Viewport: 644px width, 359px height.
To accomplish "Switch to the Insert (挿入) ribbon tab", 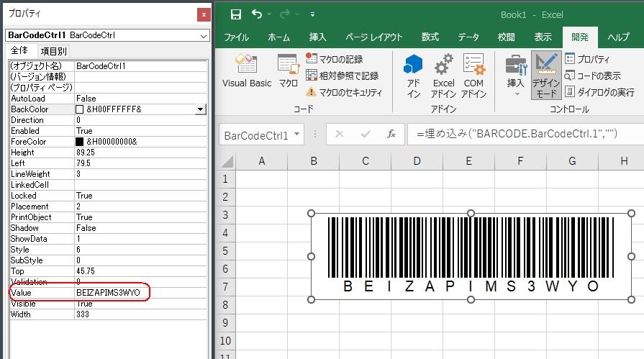I will coord(317,37).
